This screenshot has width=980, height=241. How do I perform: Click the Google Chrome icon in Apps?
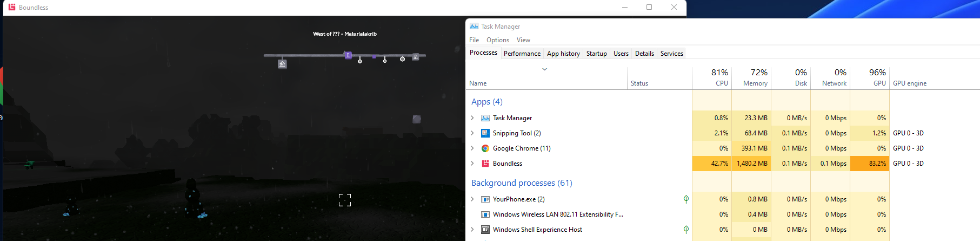pyautogui.click(x=485, y=148)
